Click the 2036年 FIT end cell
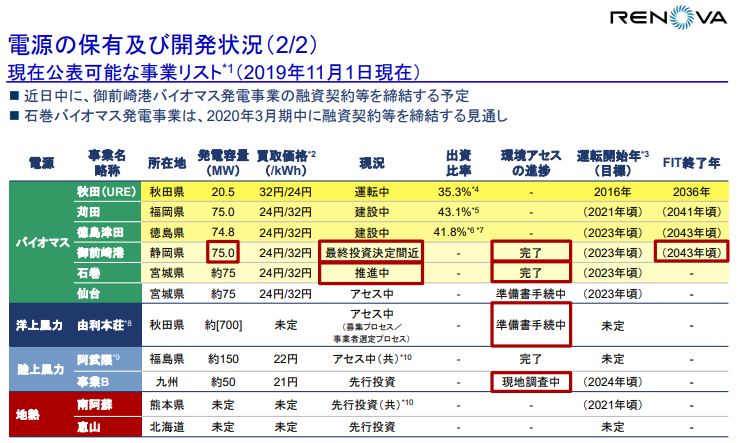743x443 pixels. click(x=691, y=192)
